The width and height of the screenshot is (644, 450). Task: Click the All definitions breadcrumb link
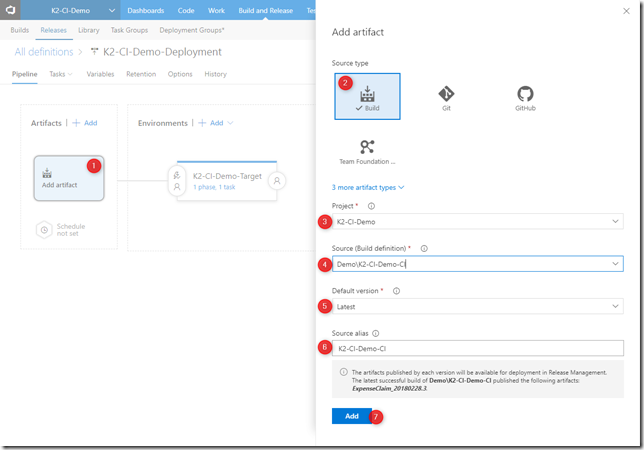(44, 52)
